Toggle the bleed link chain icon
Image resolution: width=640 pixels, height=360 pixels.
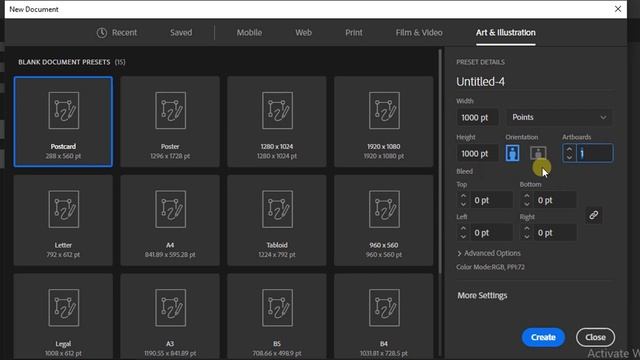point(593,215)
